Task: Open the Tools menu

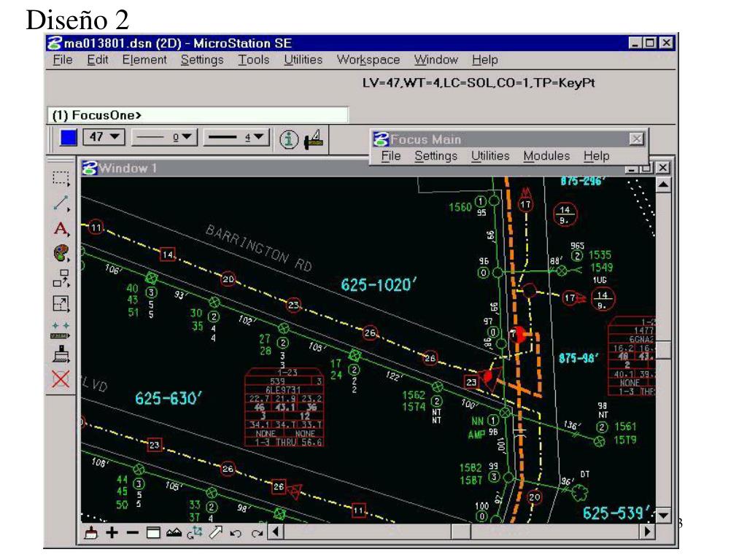Action: 253,60
